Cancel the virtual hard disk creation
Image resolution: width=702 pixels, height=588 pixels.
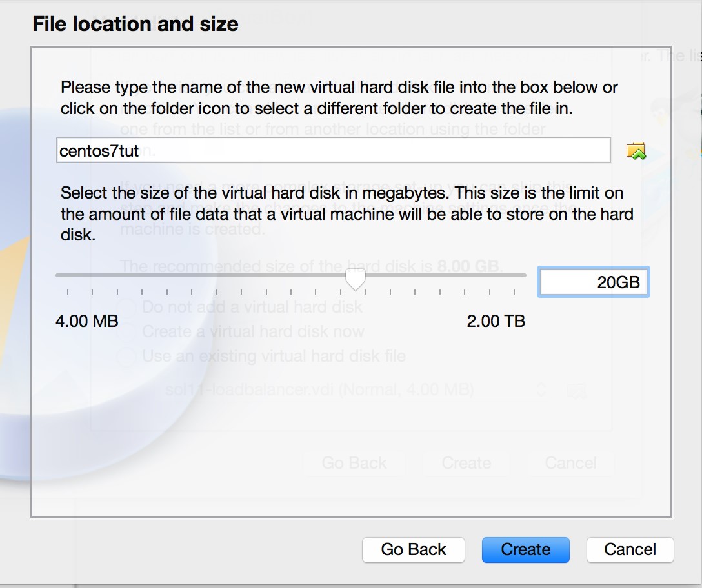point(630,549)
